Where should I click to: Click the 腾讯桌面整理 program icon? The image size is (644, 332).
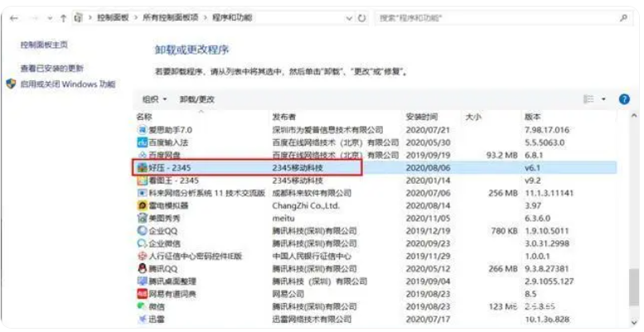142,281
